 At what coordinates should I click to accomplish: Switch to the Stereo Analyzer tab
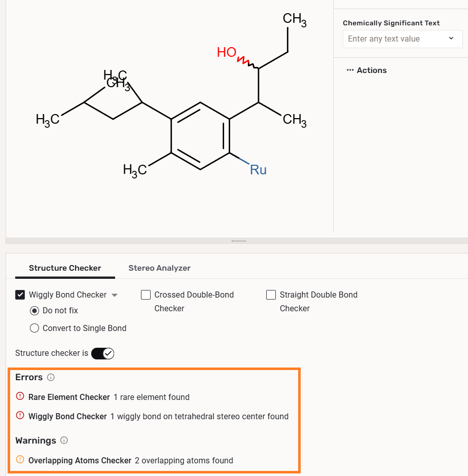(159, 268)
